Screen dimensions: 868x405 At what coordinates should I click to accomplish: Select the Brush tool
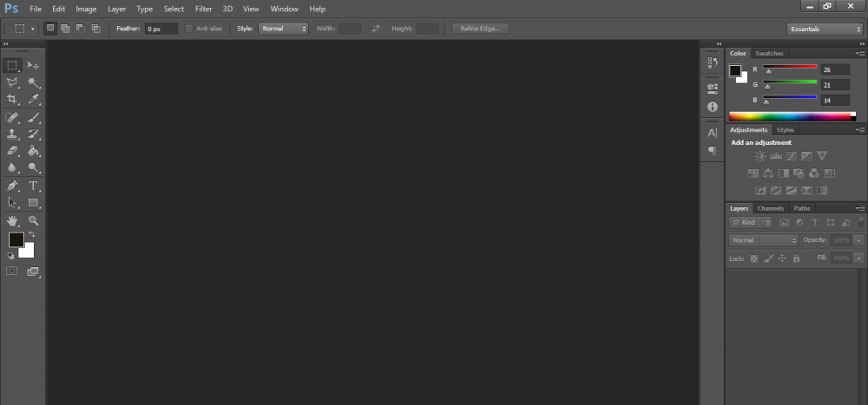(x=33, y=117)
